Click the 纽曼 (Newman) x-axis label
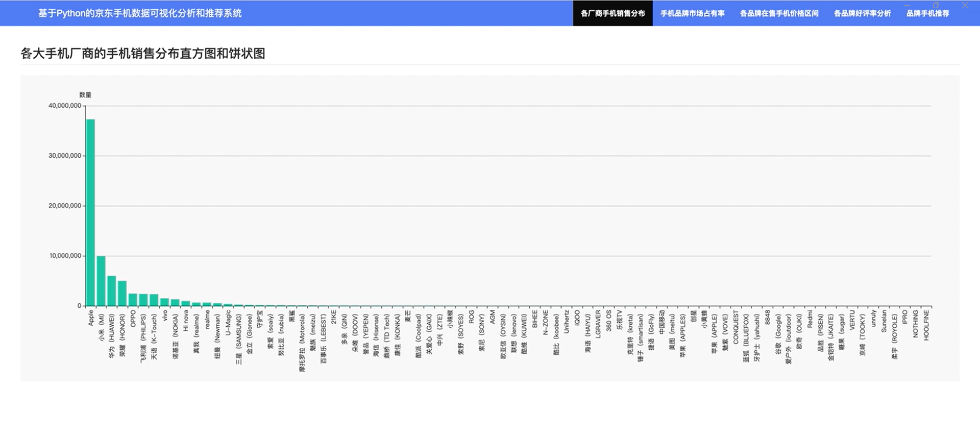This screenshot has width=980, height=435. pyautogui.click(x=217, y=336)
